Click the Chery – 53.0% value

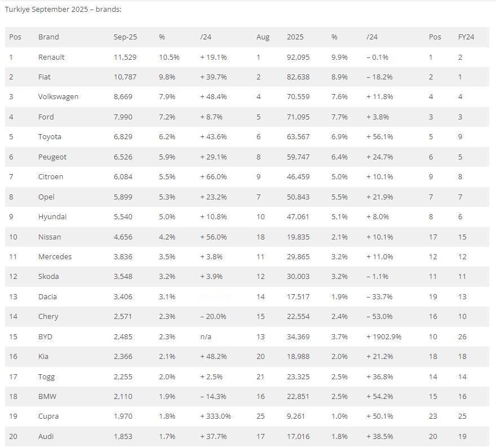click(x=379, y=317)
